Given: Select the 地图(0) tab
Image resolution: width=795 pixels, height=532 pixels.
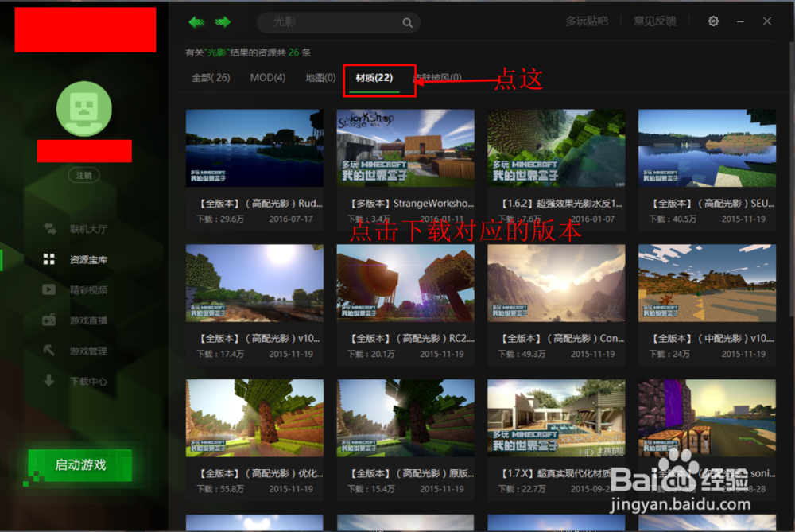Looking at the screenshot, I should coord(320,78).
